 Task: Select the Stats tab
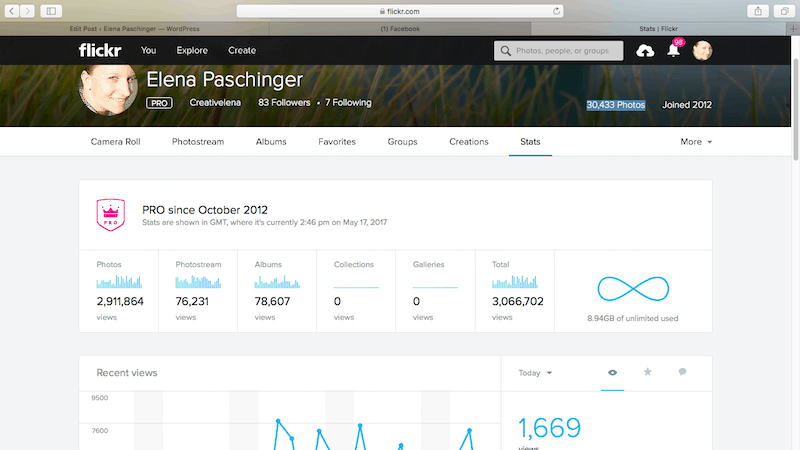click(x=530, y=142)
